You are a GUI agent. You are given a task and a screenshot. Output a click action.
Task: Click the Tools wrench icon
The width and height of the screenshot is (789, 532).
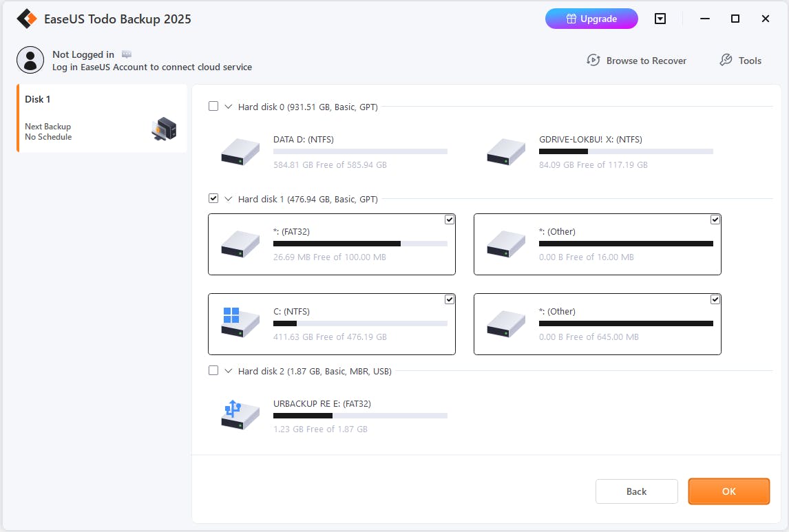[x=726, y=61]
